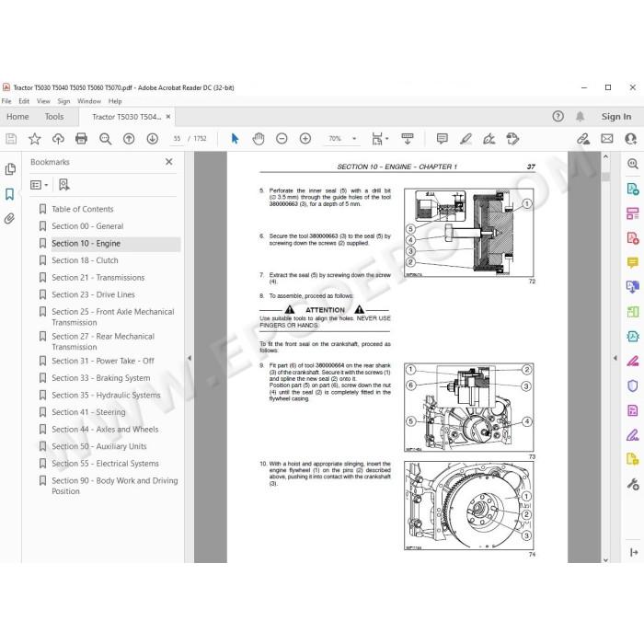Collapse the left navigation pane arrow
The width and height of the screenshot is (644, 644).
[190, 358]
